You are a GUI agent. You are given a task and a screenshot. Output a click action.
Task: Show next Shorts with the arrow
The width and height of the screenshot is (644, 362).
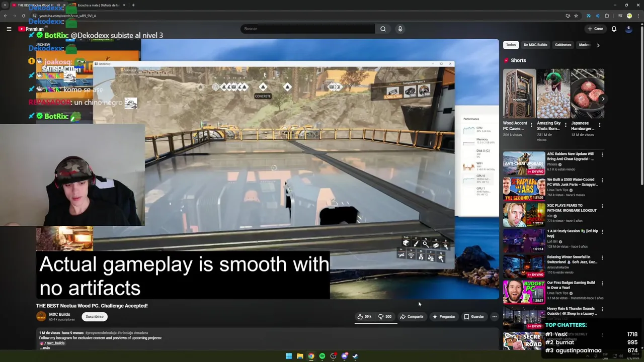coord(603,99)
